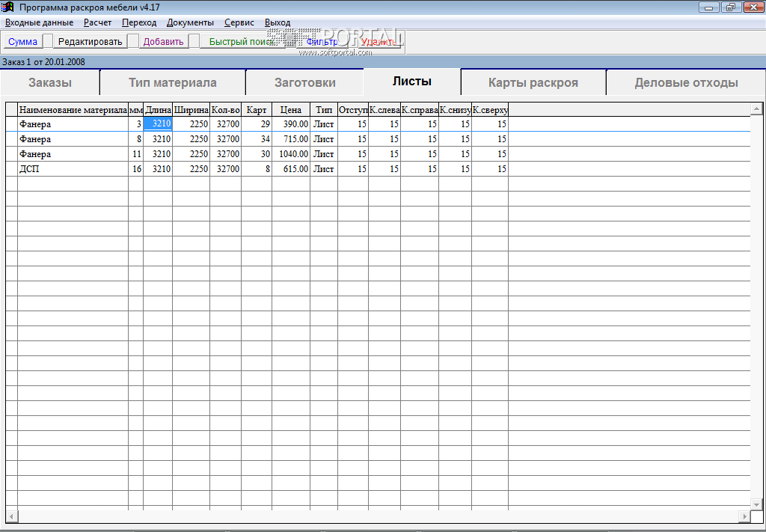766x532 pixels.
Task: Click the Наименование материала column header
Action: pos(73,110)
